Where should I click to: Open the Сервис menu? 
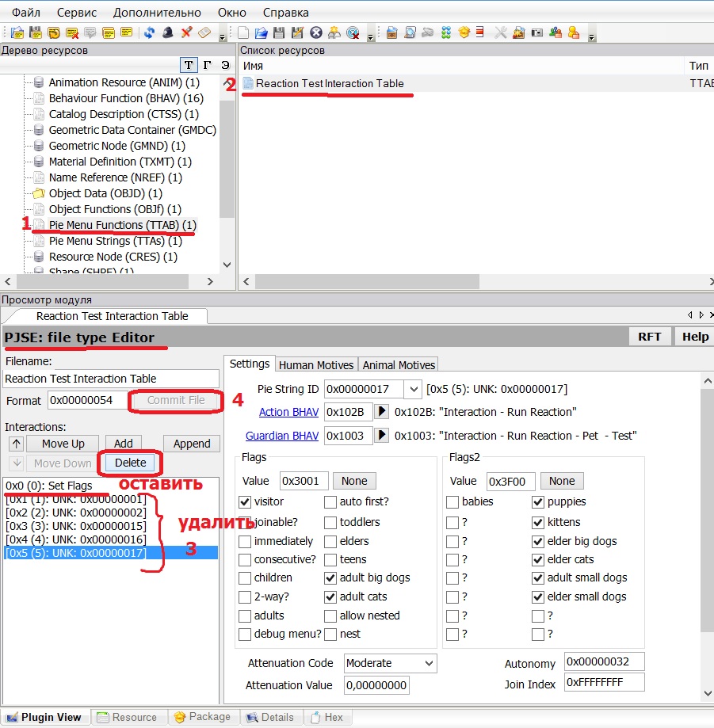[77, 13]
